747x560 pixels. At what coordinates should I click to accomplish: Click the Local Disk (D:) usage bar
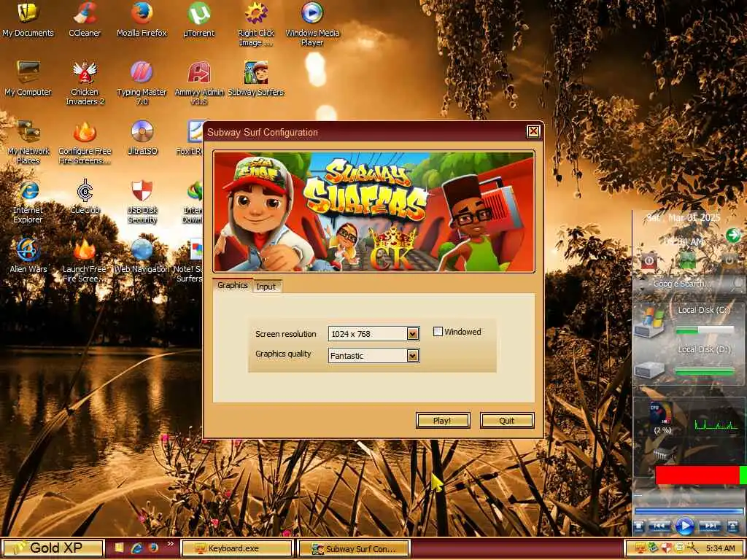pyautogui.click(x=705, y=370)
